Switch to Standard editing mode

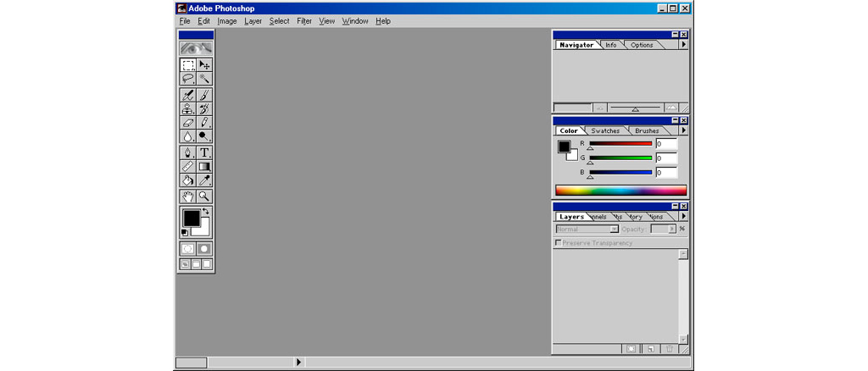tap(188, 249)
